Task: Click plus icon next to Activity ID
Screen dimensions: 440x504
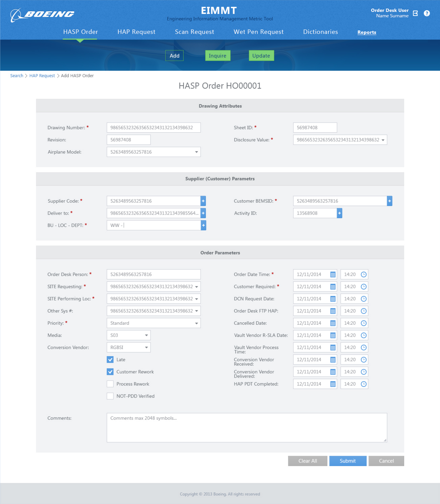Action: pos(339,213)
